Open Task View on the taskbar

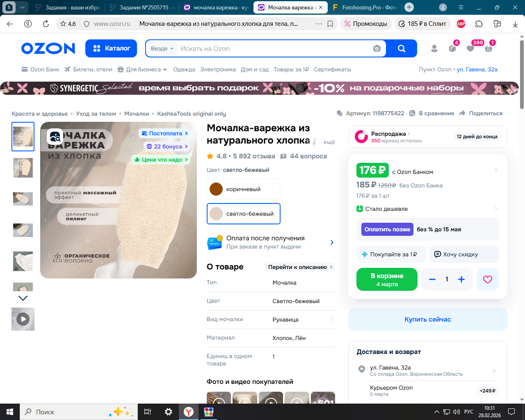148,412
